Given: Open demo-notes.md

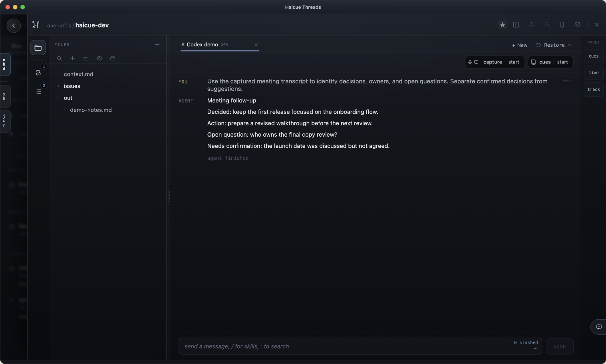Looking at the screenshot, I should (x=91, y=110).
